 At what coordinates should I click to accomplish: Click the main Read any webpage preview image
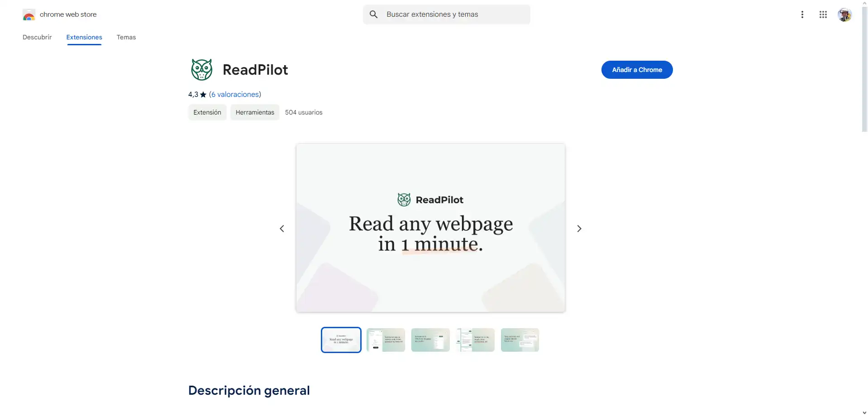click(430, 228)
